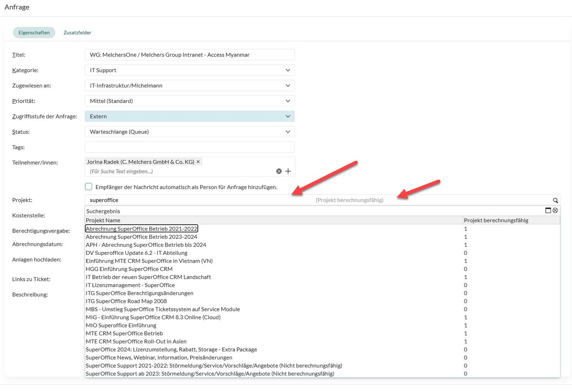The image size is (572, 392).
Task: Select MBS - Umstieg SuperOffice Ticketsystem row
Action: click(322, 309)
